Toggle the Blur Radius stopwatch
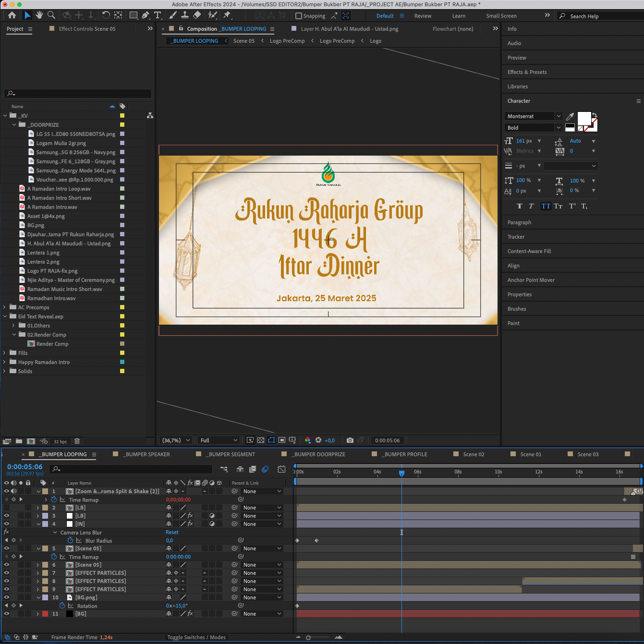 pos(71,540)
